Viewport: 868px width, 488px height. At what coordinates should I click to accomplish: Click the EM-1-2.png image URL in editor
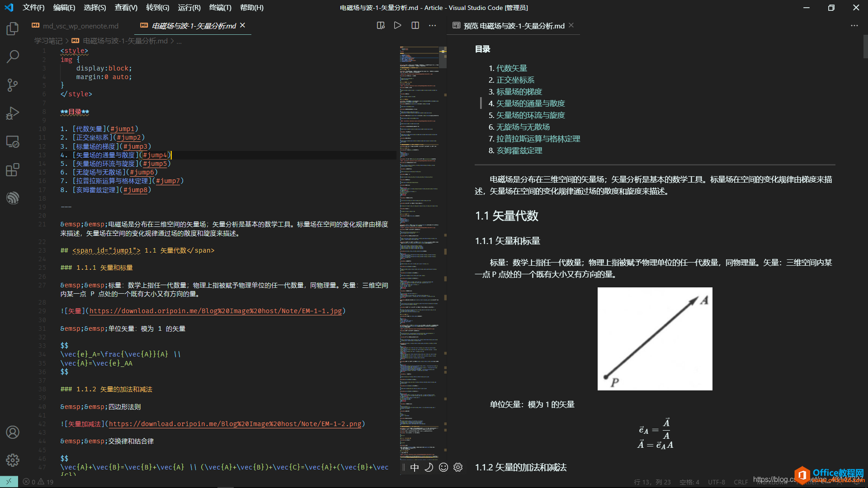click(x=235, y=424)
